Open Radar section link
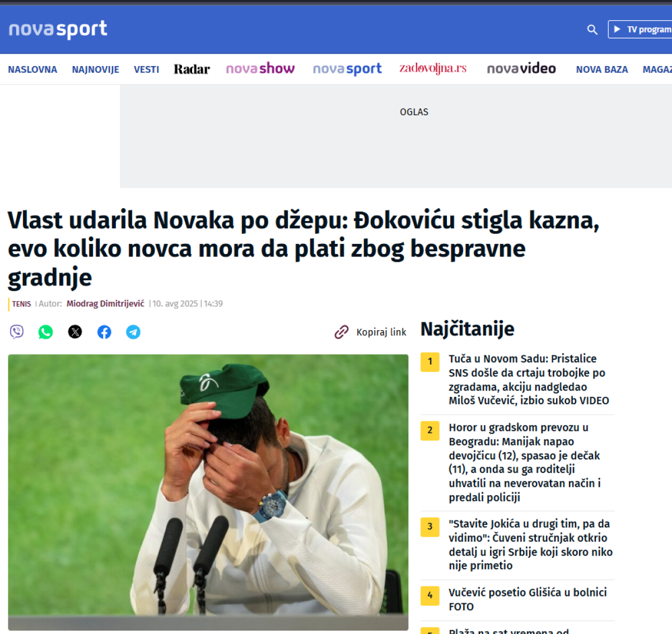Viewport: 672px width, 634px height. (192, 69)
